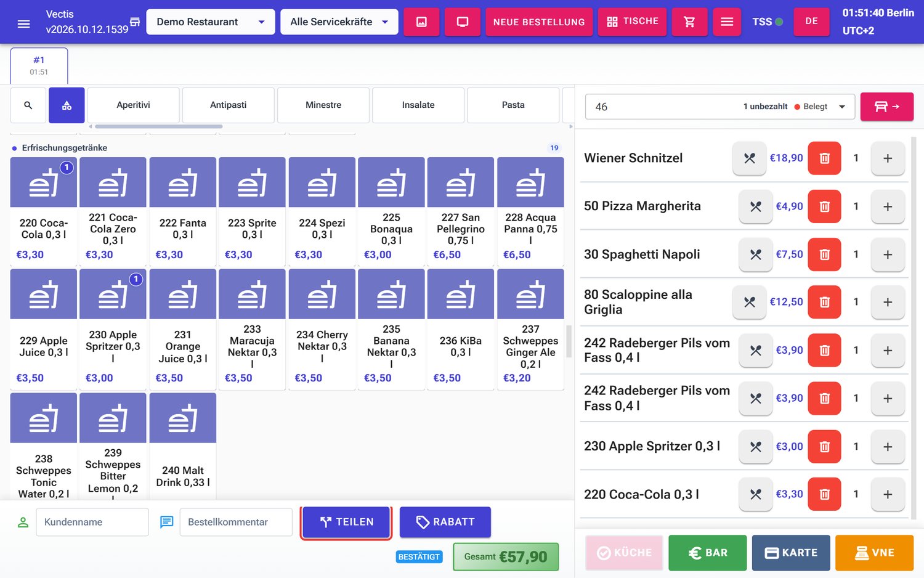Screen dimensions: 924x578
Task: Click the Kundenname input field
Action: click(x=92, y=522)
